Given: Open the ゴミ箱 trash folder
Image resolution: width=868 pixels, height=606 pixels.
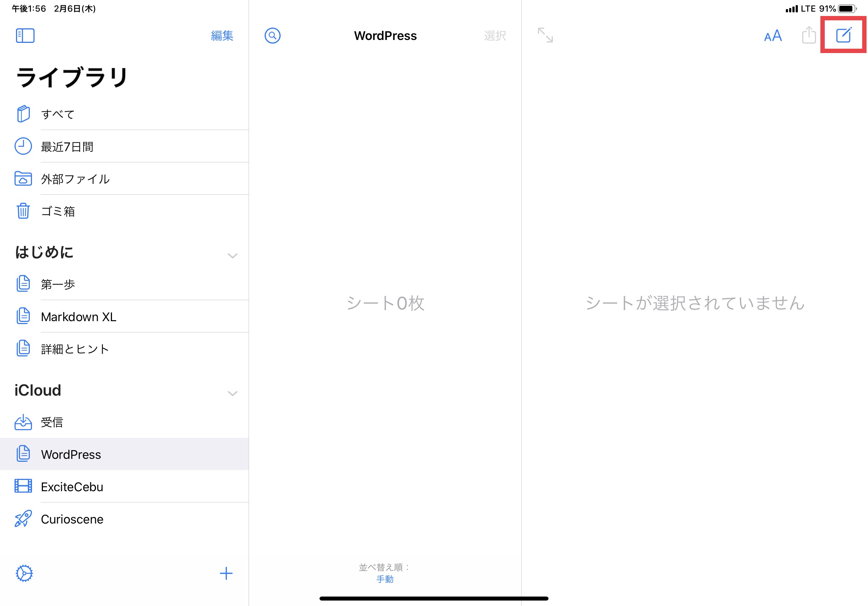Looking at the screenshot, I should coord(57,211).
